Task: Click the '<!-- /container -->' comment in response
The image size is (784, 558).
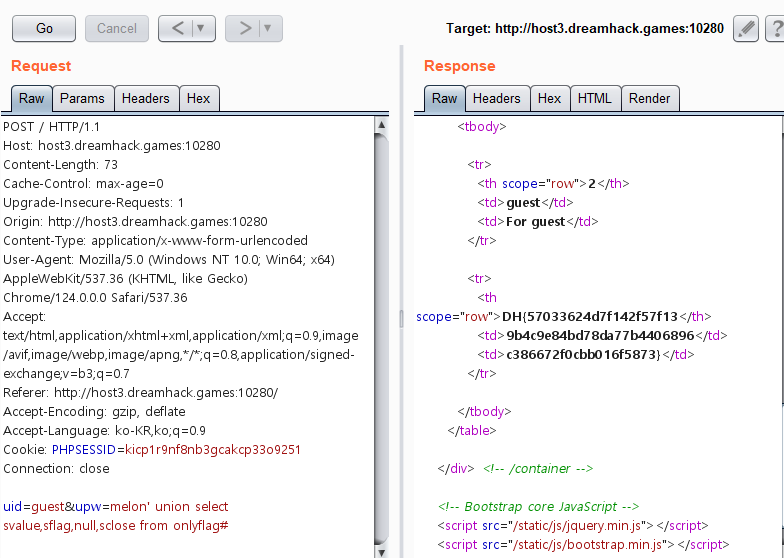Action: [x=538, y=468]
